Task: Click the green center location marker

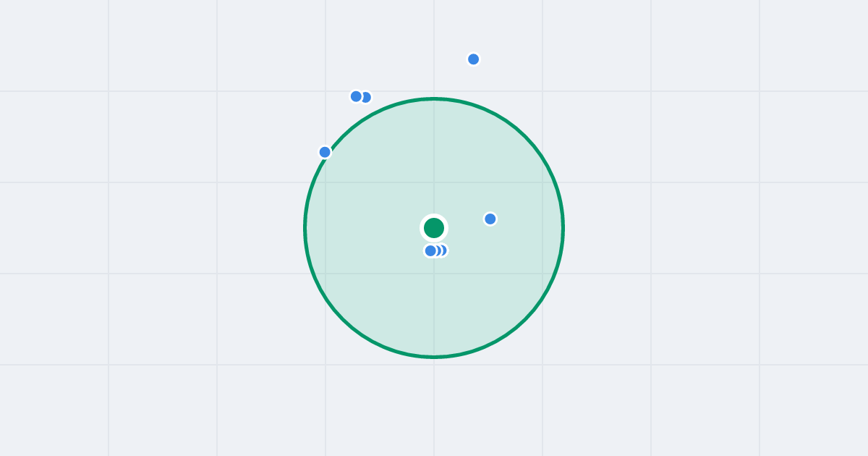Action: pos(434,228)
